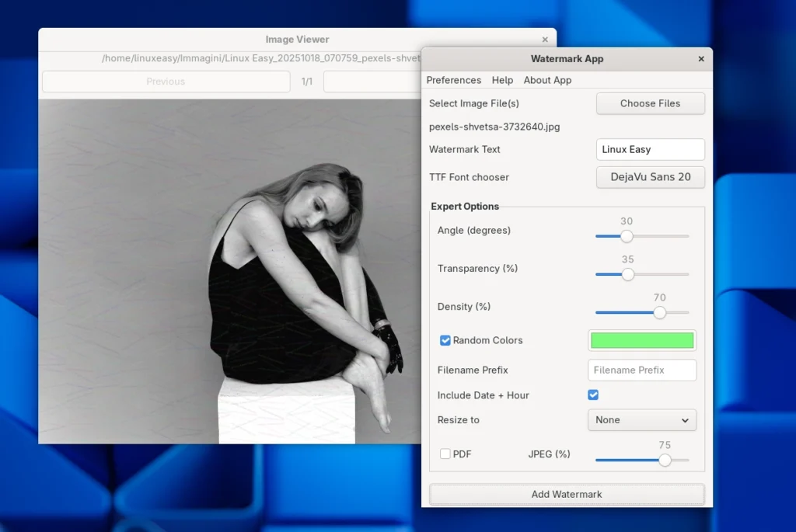Click the Angle degrees slider handle
796x532 pixels.
[x=627, y=235]
